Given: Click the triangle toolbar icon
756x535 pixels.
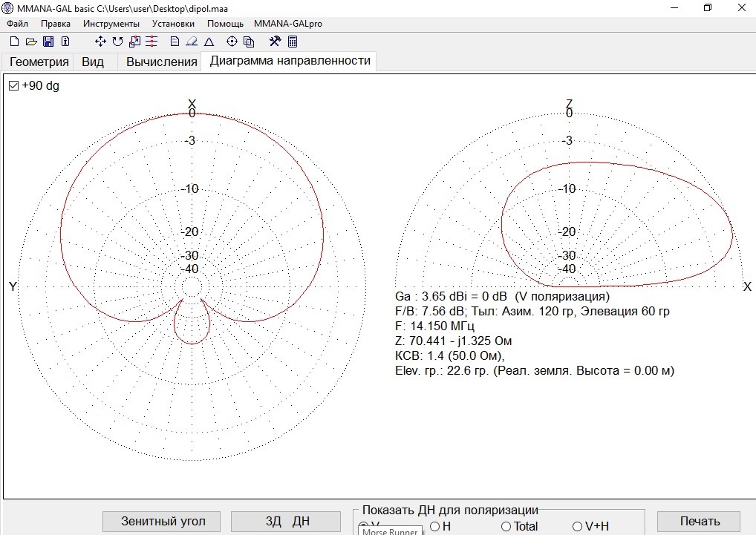Looking at the screenshot, I should tap(209, 42).
